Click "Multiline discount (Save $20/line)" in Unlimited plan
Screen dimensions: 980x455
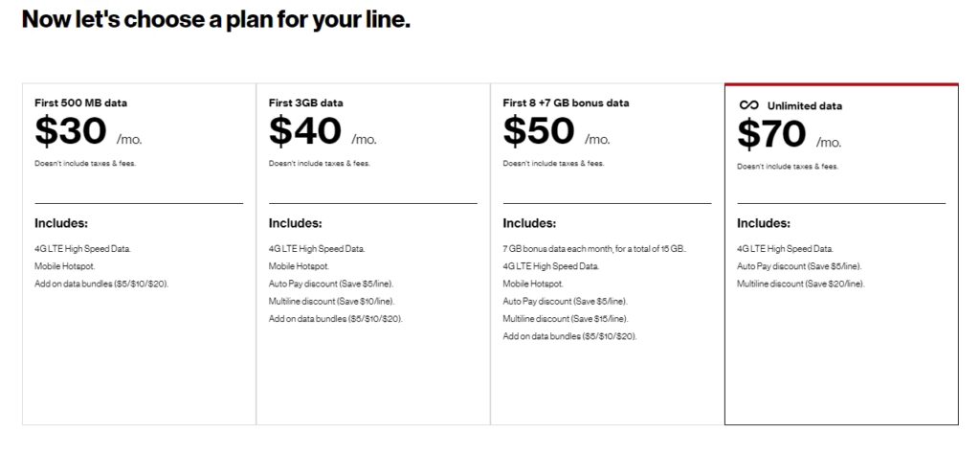coord(800,284)
